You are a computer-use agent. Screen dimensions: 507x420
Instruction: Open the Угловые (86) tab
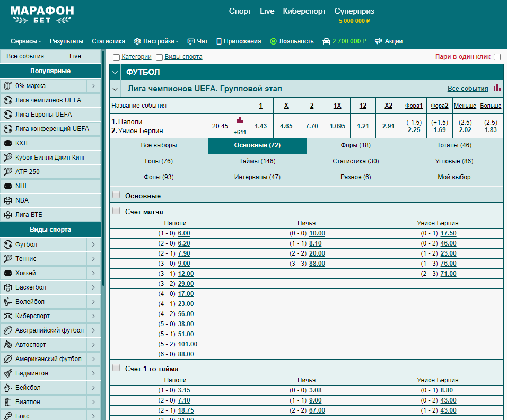click(x=454, y=161)
